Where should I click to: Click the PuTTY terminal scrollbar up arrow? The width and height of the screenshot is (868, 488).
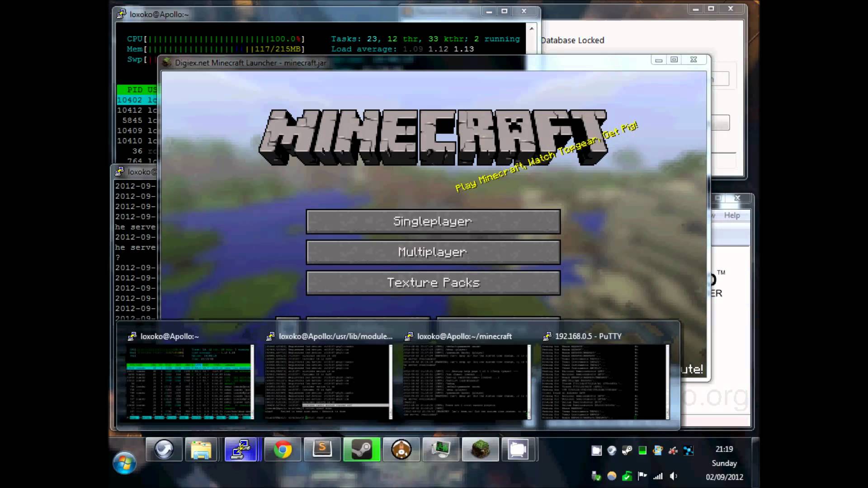pyautogui.click(x=532, y=28)
